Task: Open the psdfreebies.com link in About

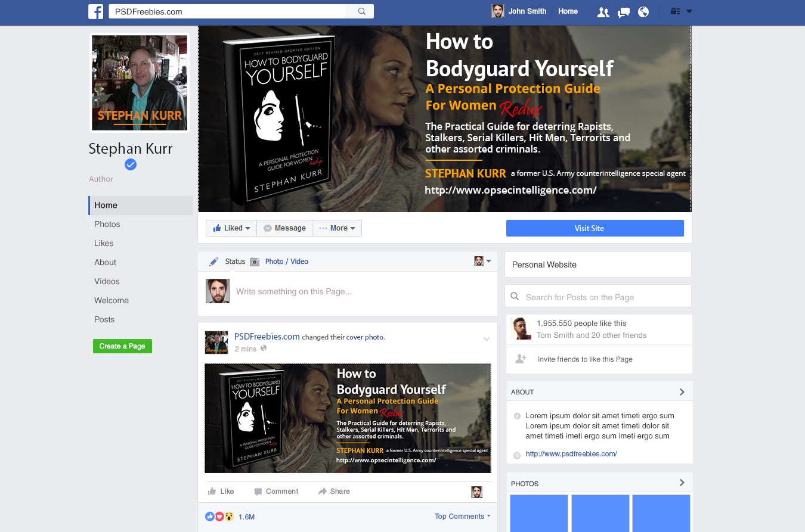Action: (571, 454)
